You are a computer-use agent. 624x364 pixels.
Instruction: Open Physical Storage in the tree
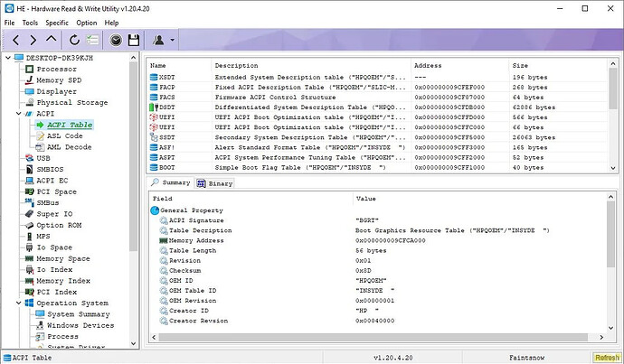[72, 103]
